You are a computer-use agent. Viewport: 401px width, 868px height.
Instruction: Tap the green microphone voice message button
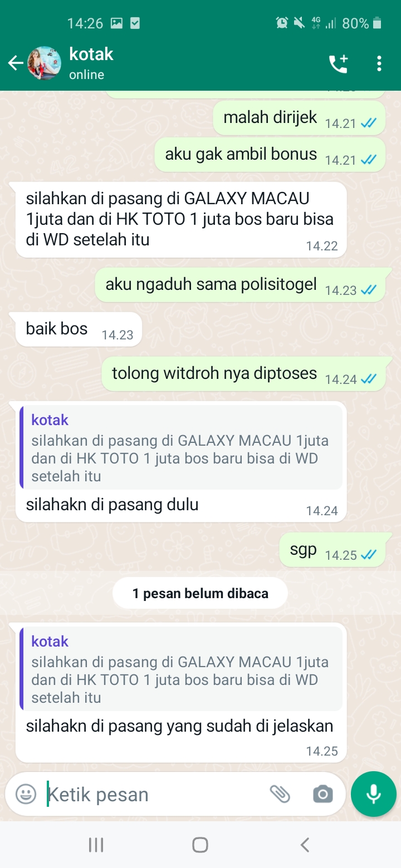click(374, 794)
